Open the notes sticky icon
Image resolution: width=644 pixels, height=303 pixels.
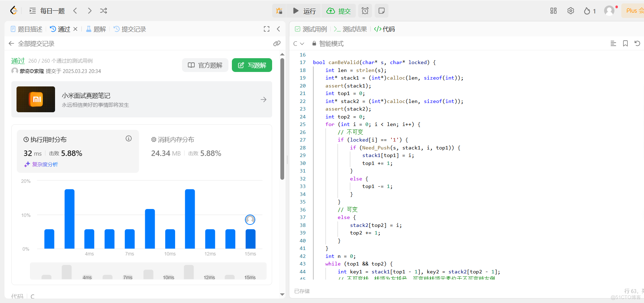point(382,11)
